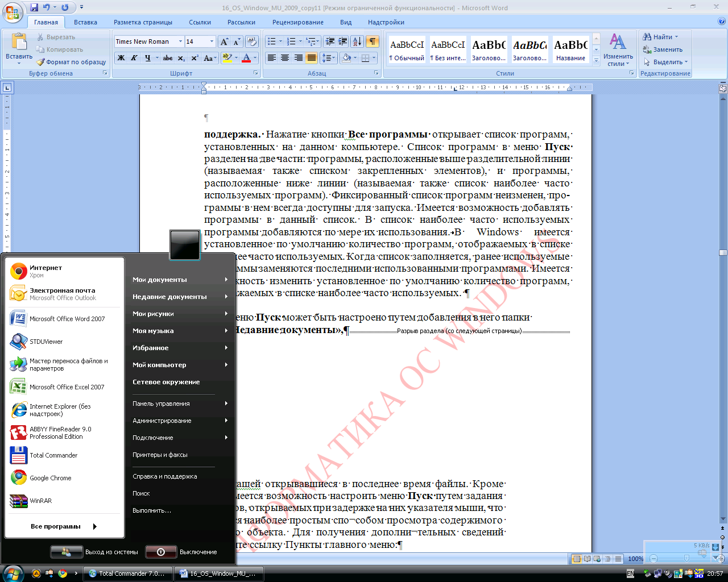Open WinRAR from Start menu
The height and width of the screenshot is (582, 728).
coord(65,501)
